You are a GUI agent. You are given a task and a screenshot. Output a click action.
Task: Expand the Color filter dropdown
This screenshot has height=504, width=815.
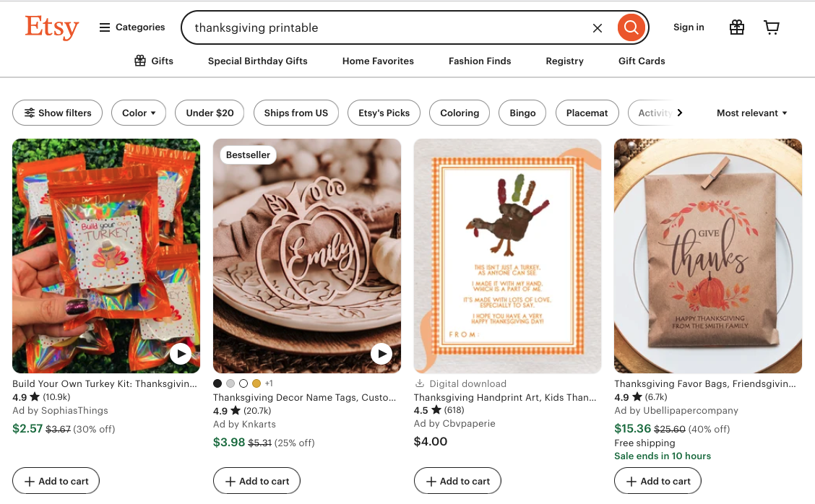(139, 113)
